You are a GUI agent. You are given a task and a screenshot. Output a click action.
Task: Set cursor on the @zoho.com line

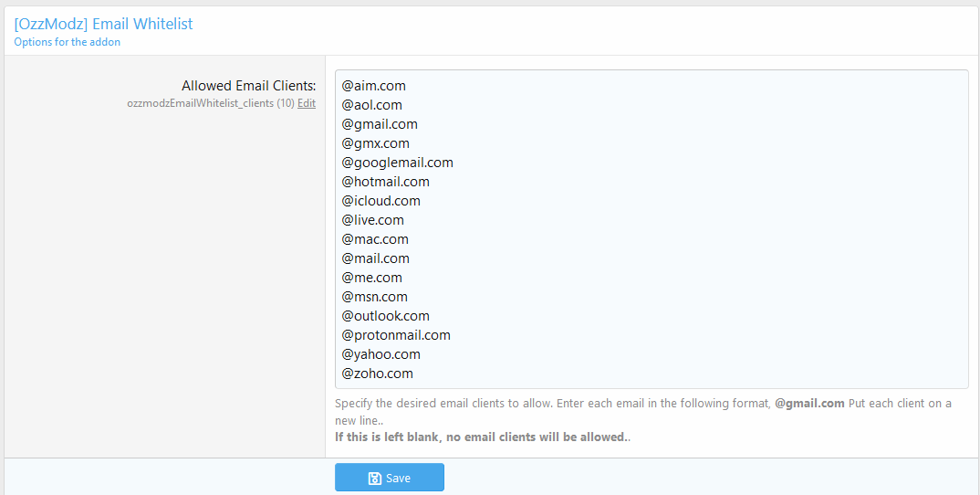(x=378, y=374)
